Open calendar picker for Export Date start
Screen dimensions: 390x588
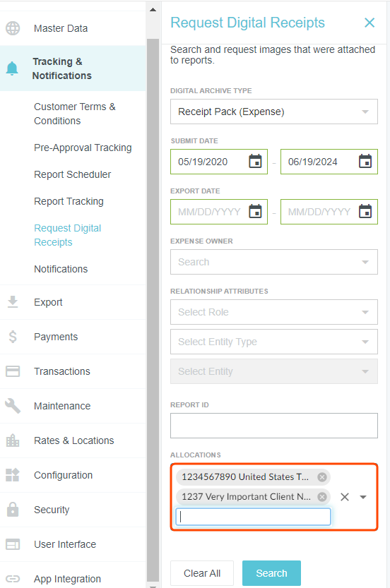click(255, 212)
